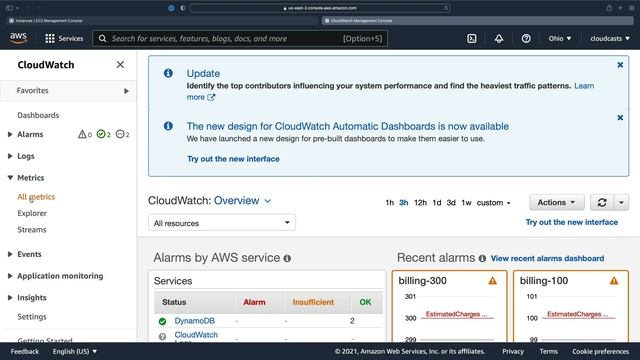Click the alarms in-alarm count icon
This screenshot has height=360, width=640.
pyautogui.click(x=82, y=134)
